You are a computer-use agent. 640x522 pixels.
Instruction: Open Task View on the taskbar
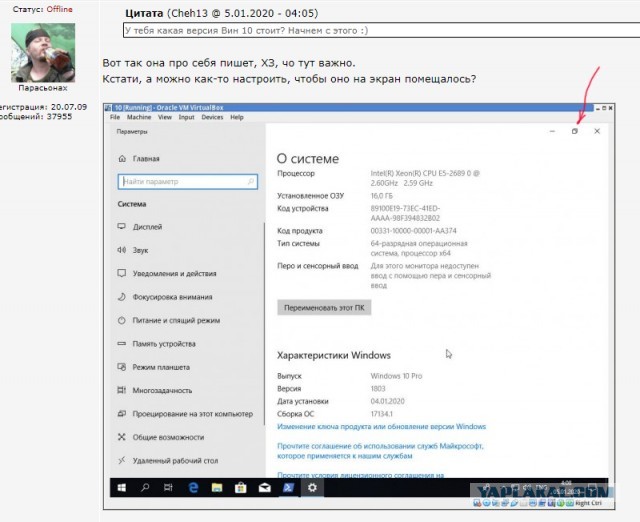tap(168, 487)
